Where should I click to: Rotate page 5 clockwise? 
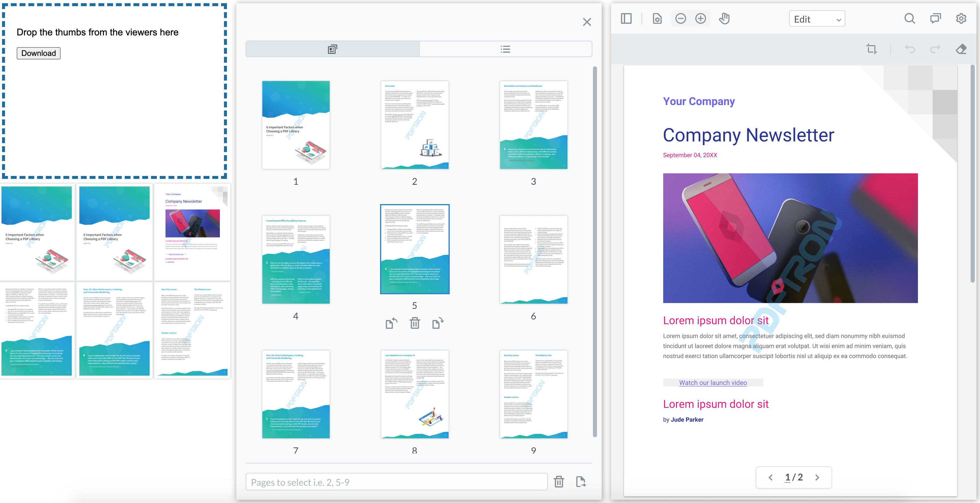click(438, 324)
